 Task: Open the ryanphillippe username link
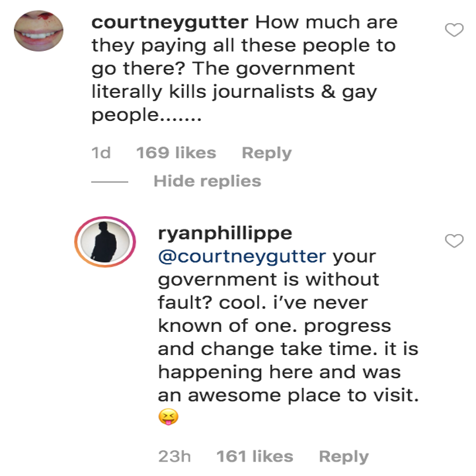pos(225,233)
